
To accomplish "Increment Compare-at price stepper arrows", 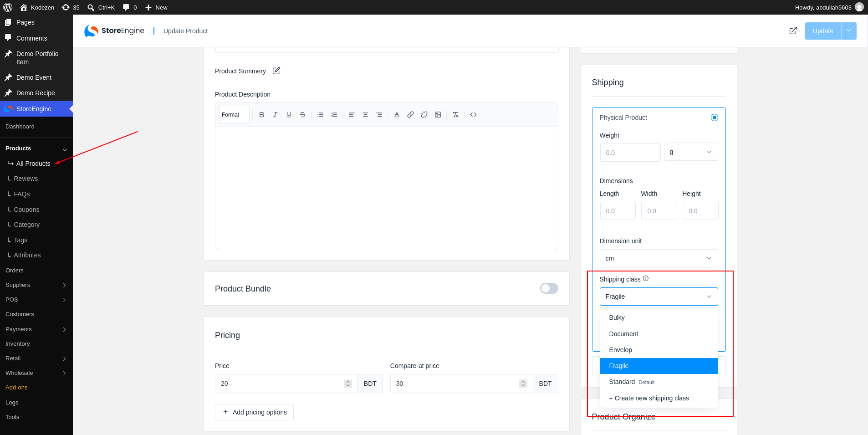I will [x=523, y=381].
